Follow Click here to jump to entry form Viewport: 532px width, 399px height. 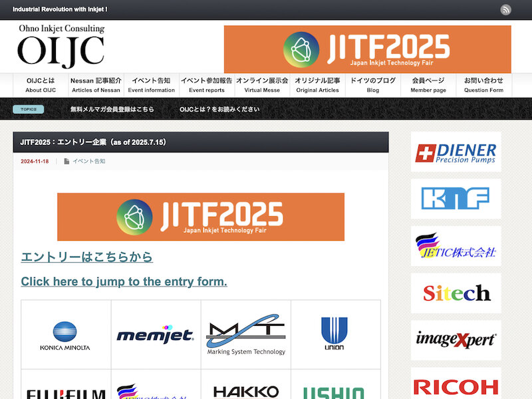pos(124,281)
